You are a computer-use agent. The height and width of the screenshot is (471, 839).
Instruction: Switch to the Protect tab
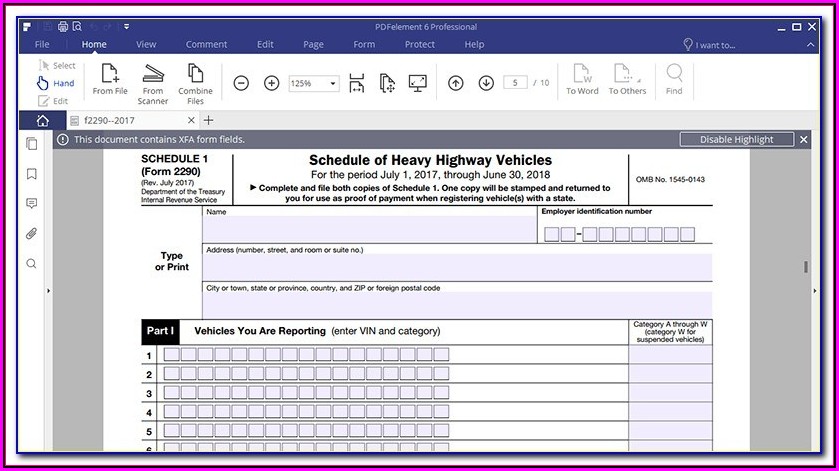(x=420, y=44)
